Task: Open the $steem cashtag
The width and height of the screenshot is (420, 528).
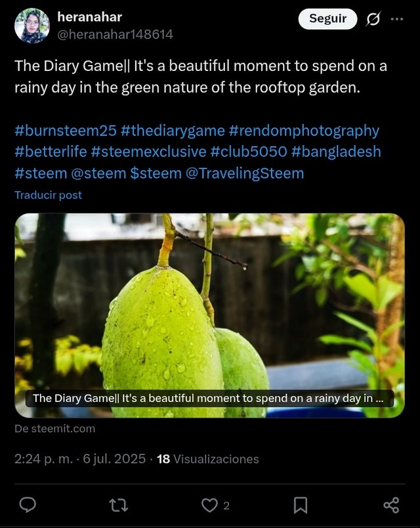Action: [156, 173]
